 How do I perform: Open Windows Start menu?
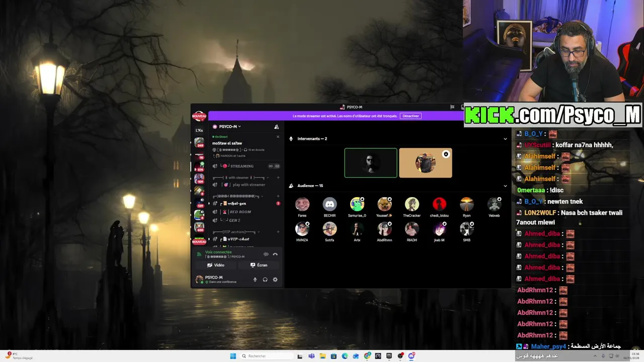(233, 356)
